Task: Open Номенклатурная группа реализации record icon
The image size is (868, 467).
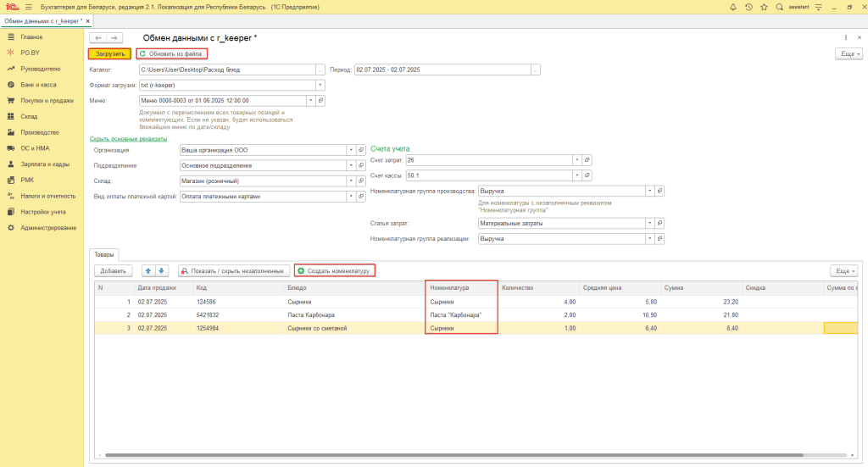Action: point(659,239)
